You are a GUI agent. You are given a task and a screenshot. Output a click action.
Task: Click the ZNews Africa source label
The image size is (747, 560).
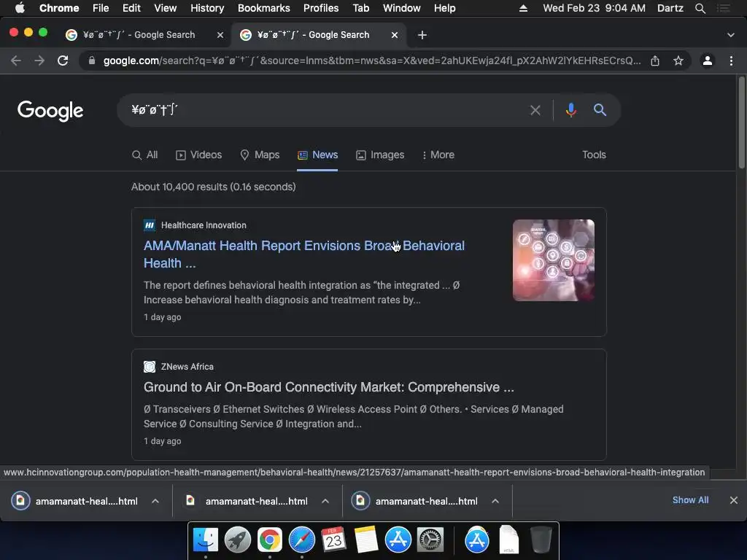pyautogui.click(x=187, y=367)
